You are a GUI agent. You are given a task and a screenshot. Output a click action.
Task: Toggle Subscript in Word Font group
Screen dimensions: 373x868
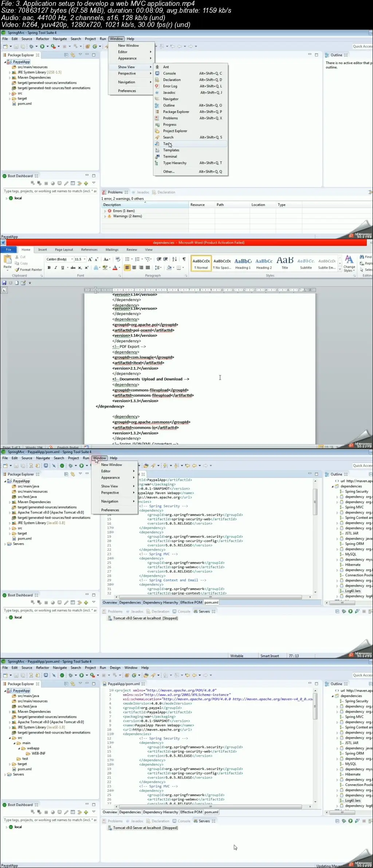pos(80,268)
